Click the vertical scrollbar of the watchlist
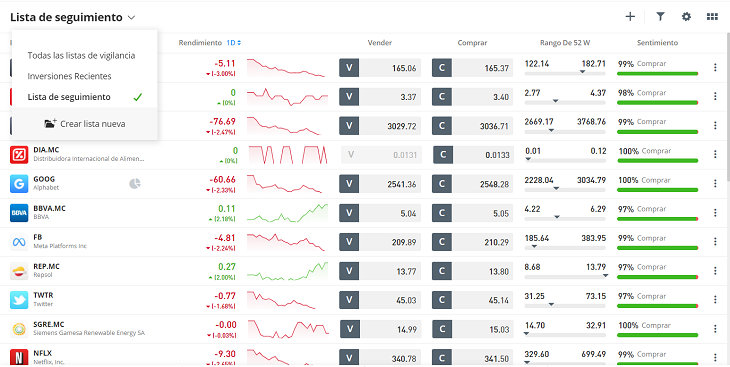The width and height of the screenshot is (730, 367). click(x=728, y=107)
